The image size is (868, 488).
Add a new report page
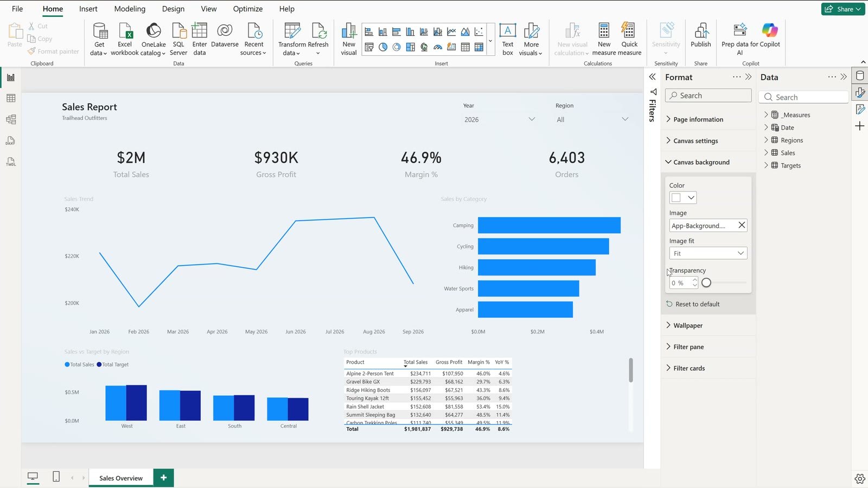(x=163, y=477)
